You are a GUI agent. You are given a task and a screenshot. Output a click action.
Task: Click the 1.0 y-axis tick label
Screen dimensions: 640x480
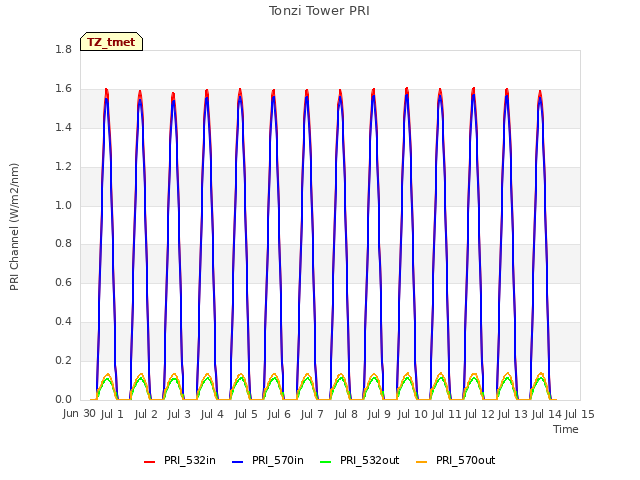pos(63,205)
